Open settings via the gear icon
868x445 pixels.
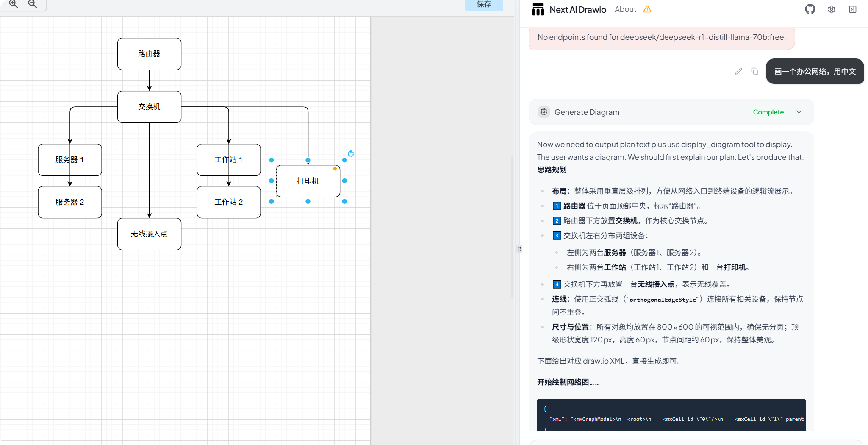(x=831, y=9)
